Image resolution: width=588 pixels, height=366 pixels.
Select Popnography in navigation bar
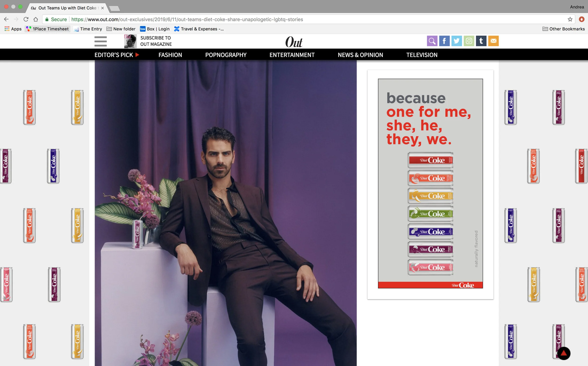(x=226, y=55)
